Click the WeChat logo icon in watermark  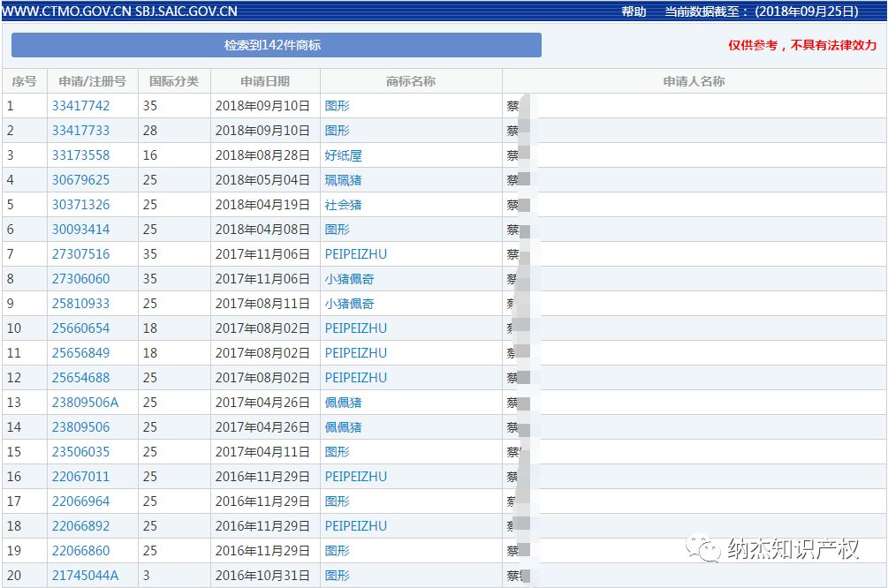(x=709, y=550)
